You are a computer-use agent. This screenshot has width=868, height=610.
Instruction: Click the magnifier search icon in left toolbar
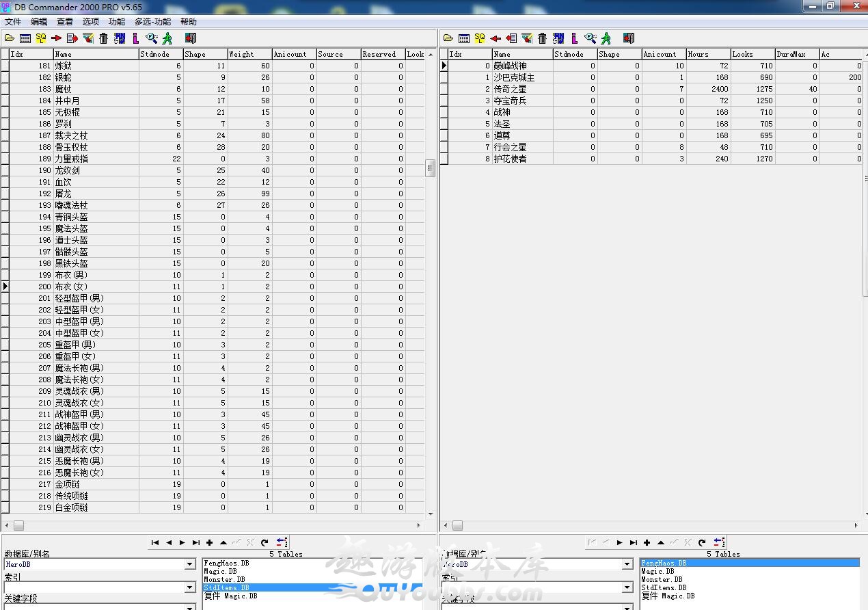pos(151,38)
